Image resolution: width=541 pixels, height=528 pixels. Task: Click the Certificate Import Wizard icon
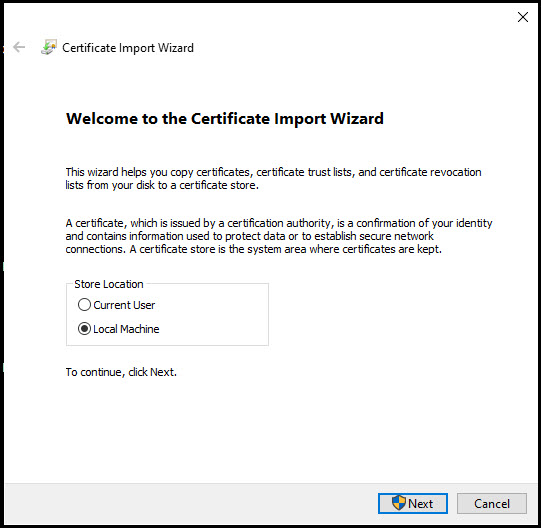(x=49, y=47)
